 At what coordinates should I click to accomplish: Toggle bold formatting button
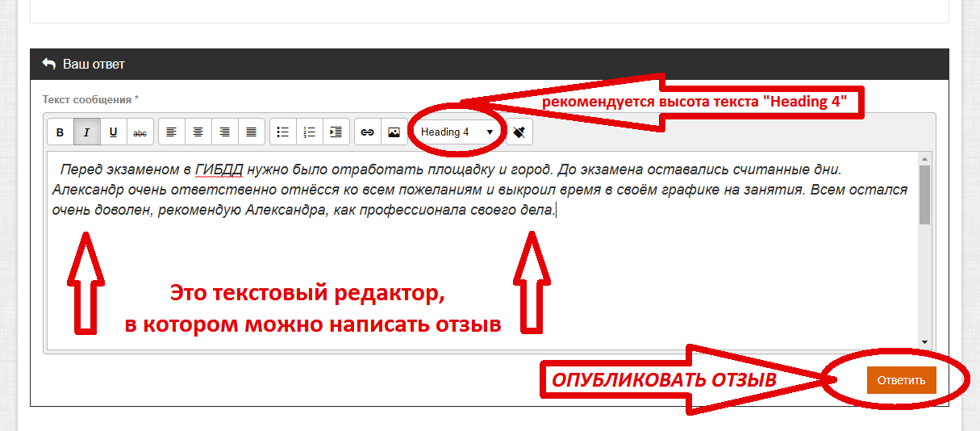[60, 132]
